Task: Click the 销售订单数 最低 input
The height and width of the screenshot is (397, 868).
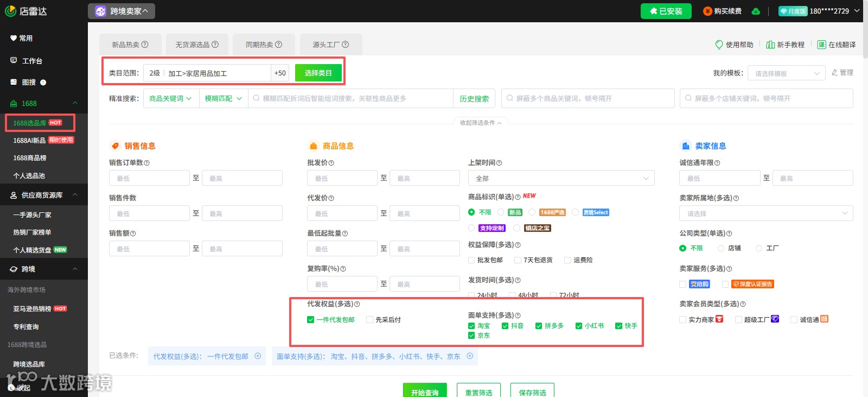Action: (149, 178)
